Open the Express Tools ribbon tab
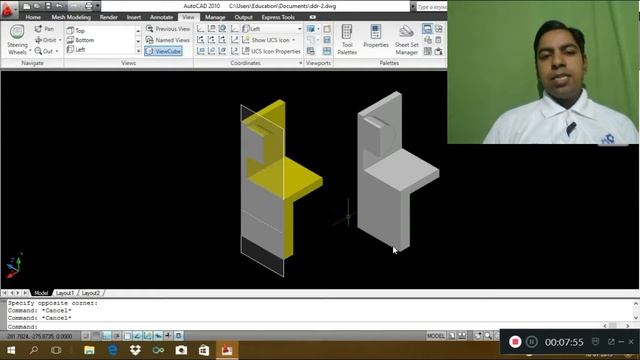640x360 pixels. pos(278,17)
